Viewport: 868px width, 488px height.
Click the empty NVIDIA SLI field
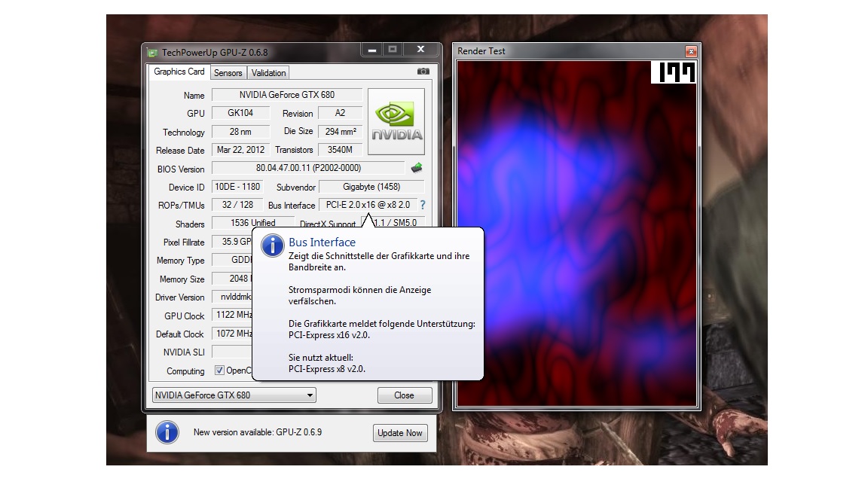pos(233,352)
